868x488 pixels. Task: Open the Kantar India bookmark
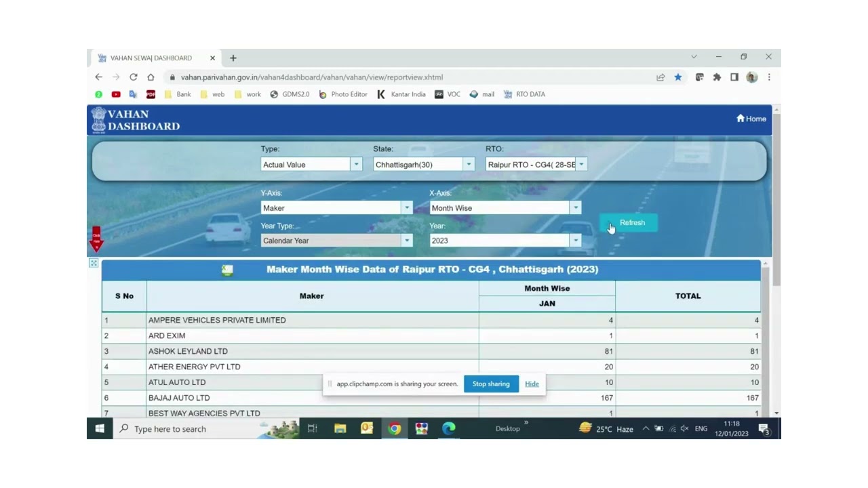coord(401,94)
